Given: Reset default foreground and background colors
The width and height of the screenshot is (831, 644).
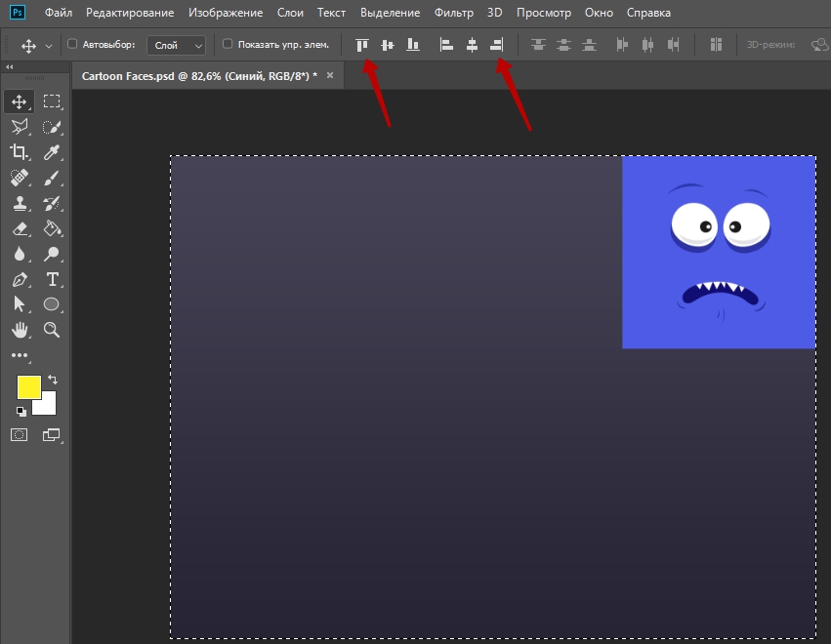Looking at the screenshot, I should coord(21,411).
